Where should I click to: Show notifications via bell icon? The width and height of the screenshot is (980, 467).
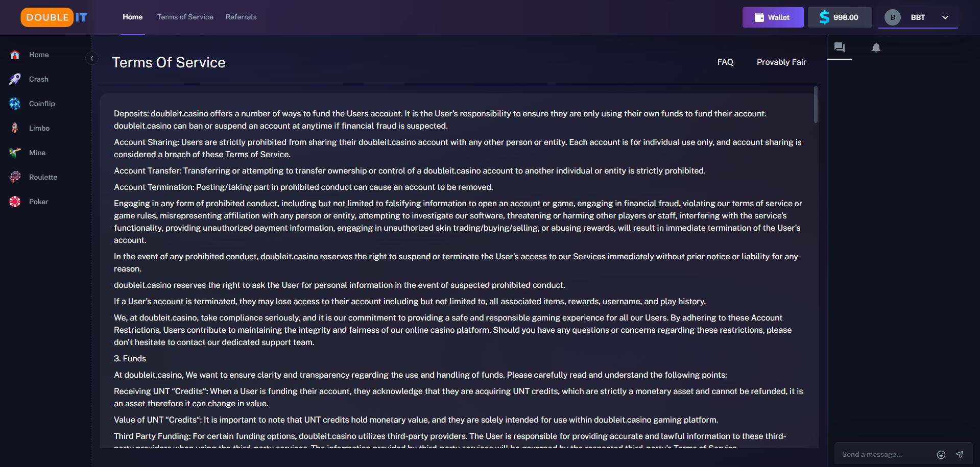pos(876,47)
